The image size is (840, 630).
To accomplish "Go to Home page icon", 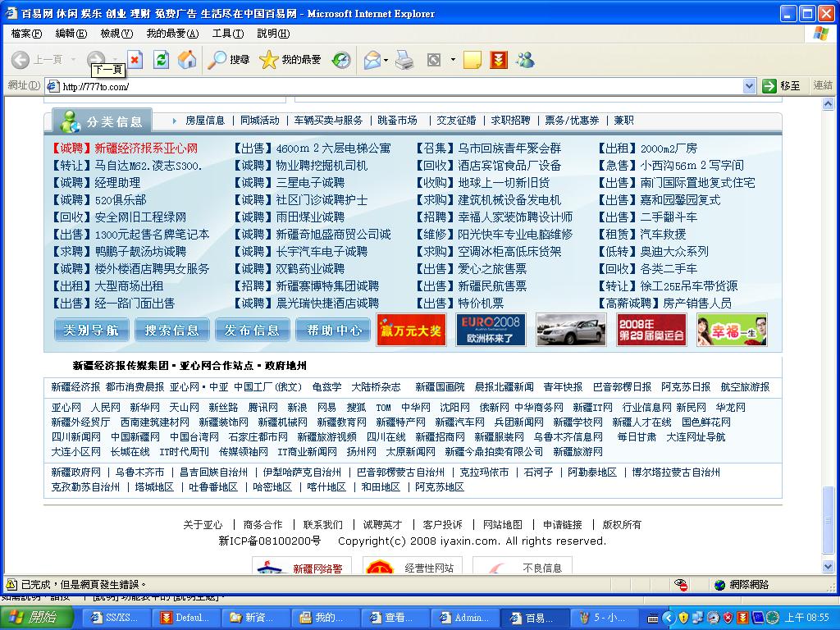I will click(187, 59).
